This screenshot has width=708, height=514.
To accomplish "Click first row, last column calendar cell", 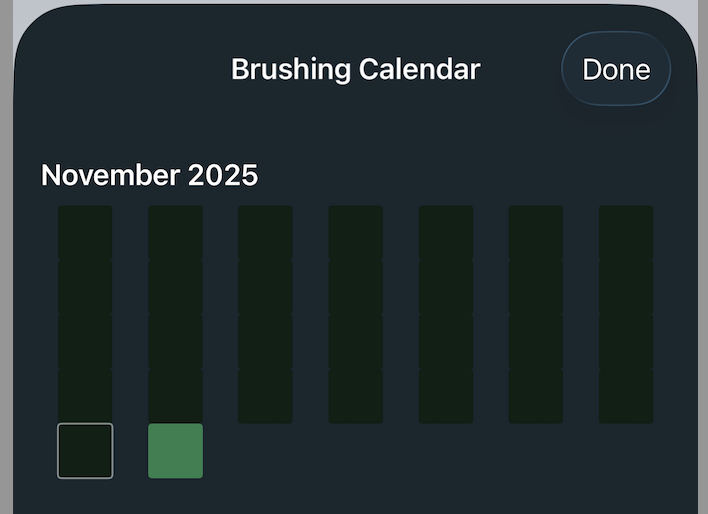I will pyautogui.click(x=626, y=233).
